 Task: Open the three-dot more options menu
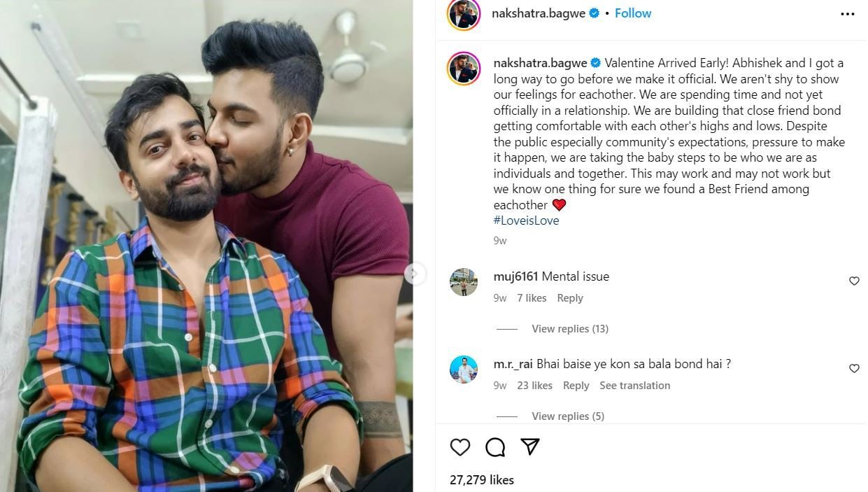(x=847, y=14)
